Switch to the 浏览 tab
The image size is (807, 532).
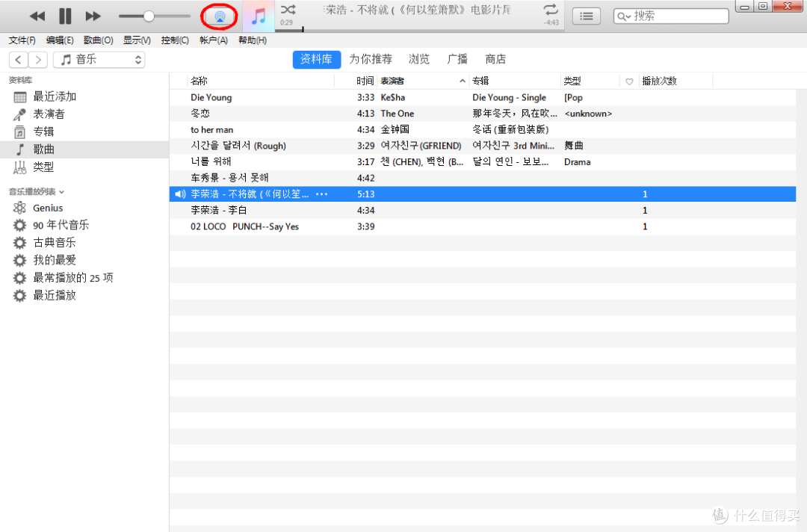point(419,59)
